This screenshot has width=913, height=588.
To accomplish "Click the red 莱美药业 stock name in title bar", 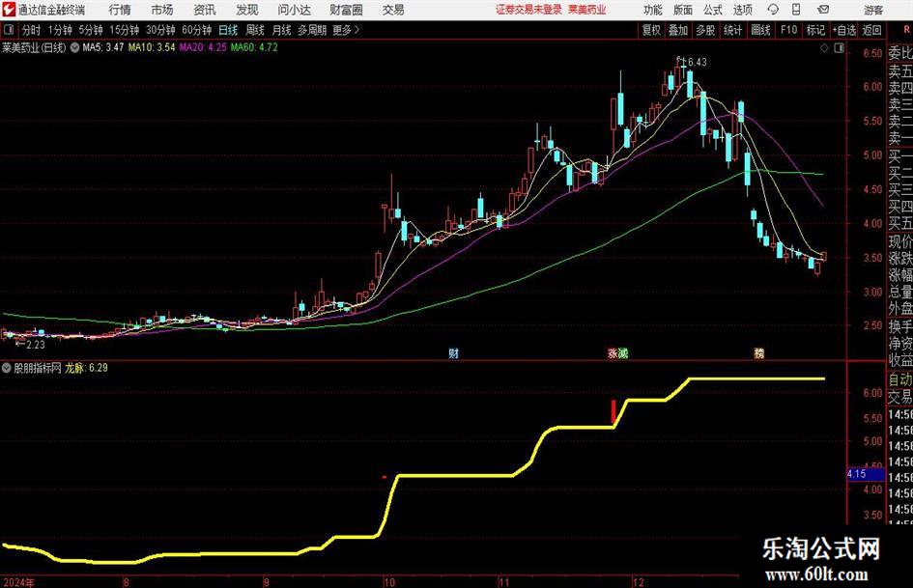I will coord(587,10).
